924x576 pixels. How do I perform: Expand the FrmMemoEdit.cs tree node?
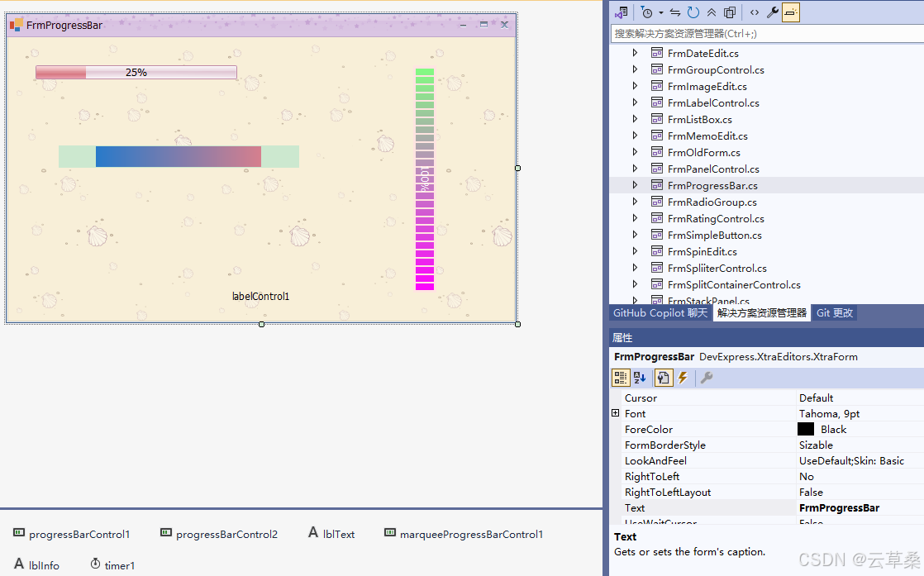pyautogui.click(x=635, y=135)
